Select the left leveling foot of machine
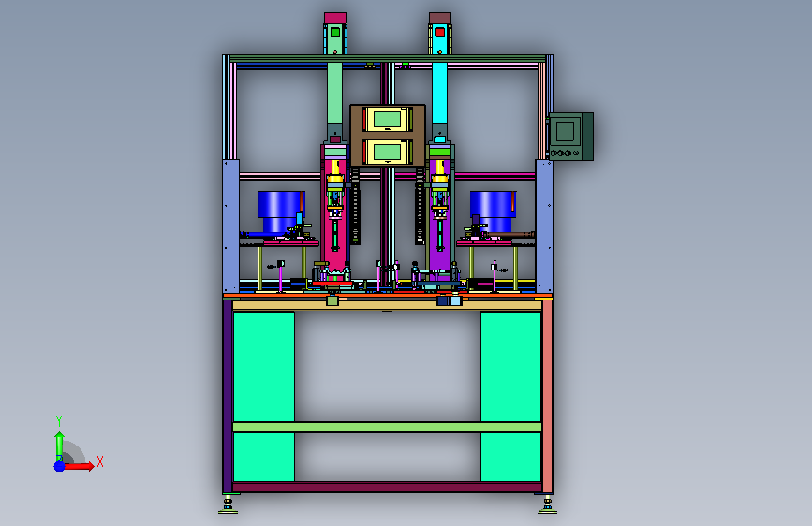812x526 pixels. tap(228, 504)
